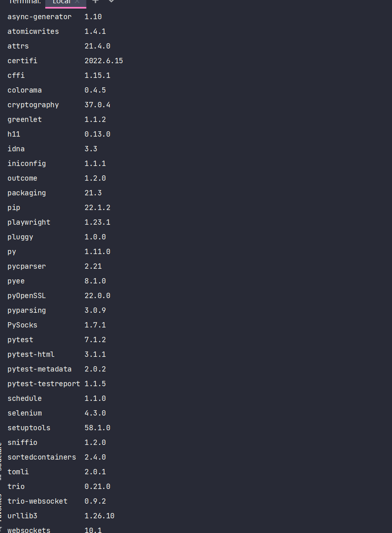Click the h11 package name

[x=14, y=134]
